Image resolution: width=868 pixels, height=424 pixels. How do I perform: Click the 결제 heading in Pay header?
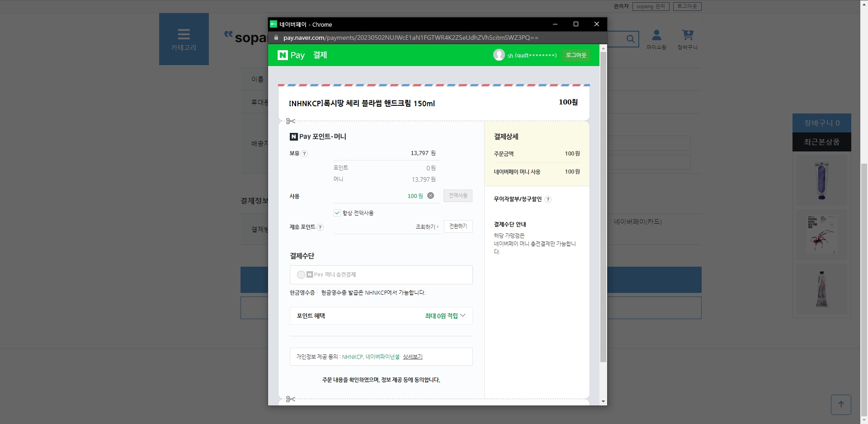(x=320, y=55)
